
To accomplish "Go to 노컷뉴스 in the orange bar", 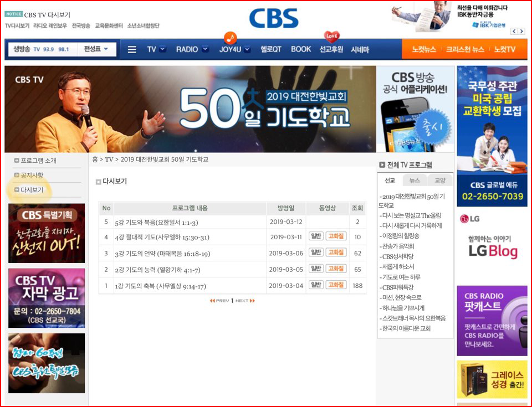I will pos(424,49).
